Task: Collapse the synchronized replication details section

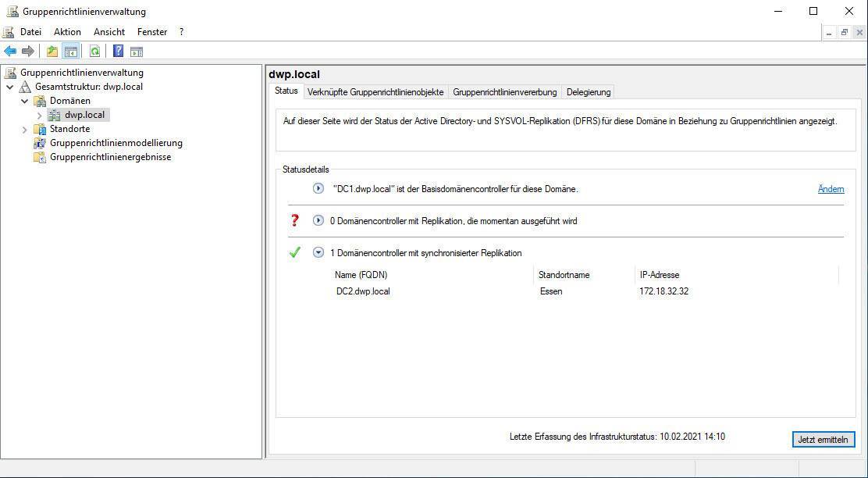Action: click(318, 252)
